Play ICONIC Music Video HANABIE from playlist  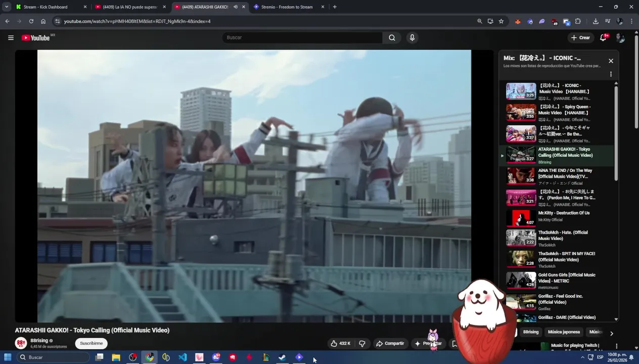[558, 92]
